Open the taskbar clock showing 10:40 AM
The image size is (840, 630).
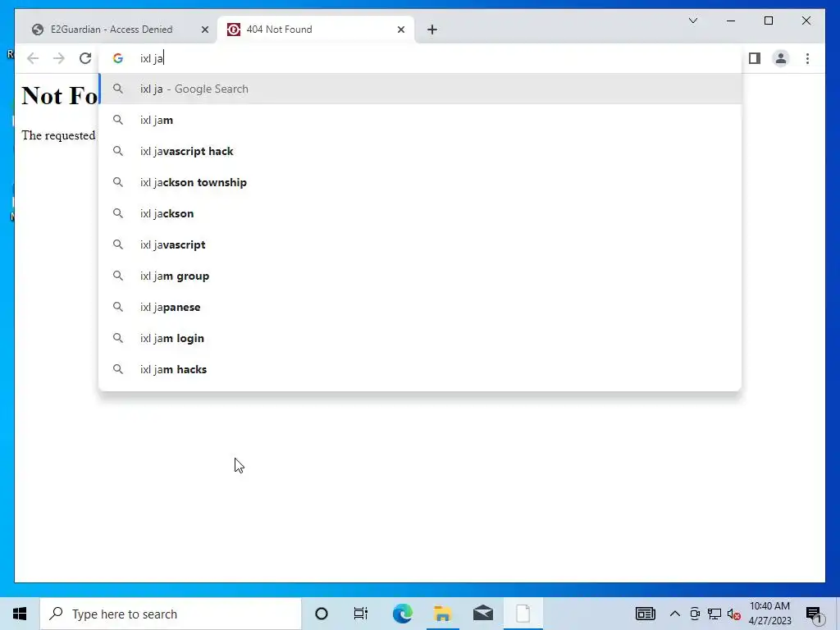pos(769,614)
